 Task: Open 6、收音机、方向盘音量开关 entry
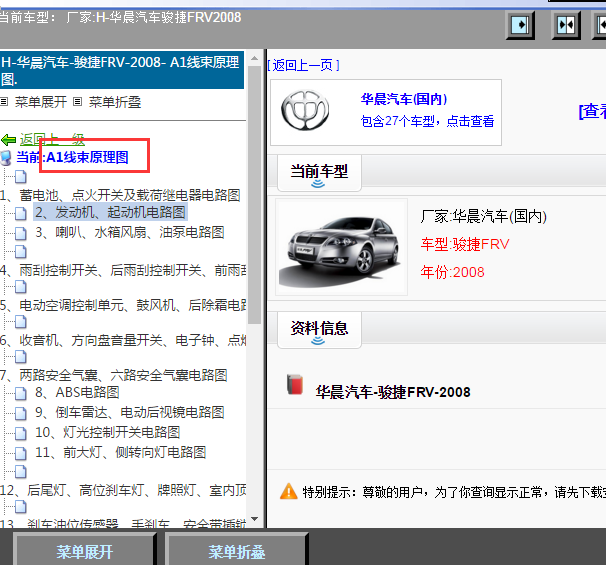[x=123, y=340]
